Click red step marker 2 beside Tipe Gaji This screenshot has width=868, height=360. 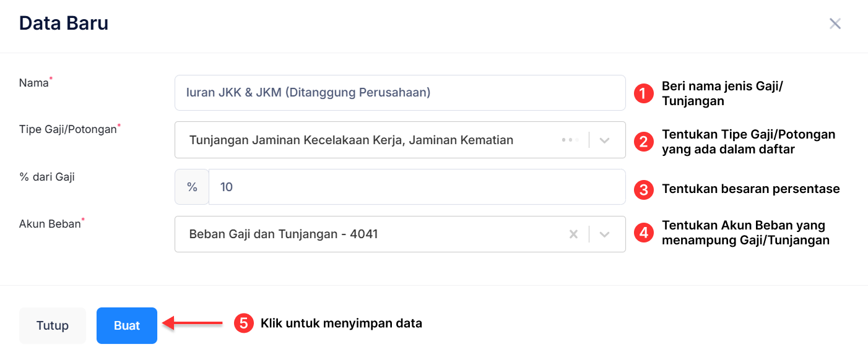pos(644,142)
